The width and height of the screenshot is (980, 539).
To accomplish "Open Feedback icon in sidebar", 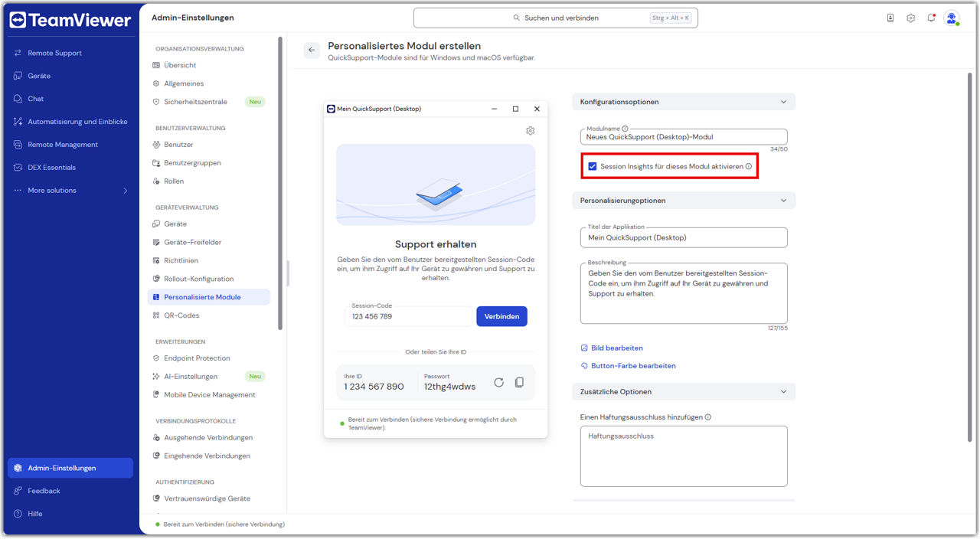I will [x=18, y=491].
